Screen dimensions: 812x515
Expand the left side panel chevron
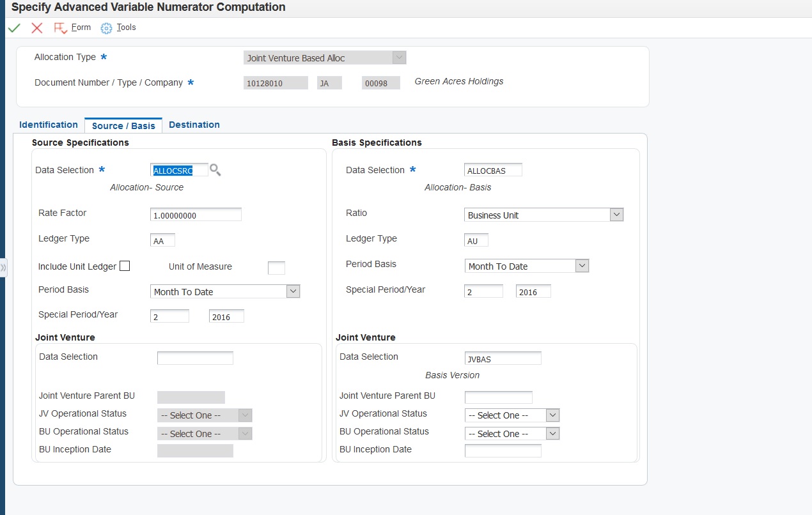[3, 267]
